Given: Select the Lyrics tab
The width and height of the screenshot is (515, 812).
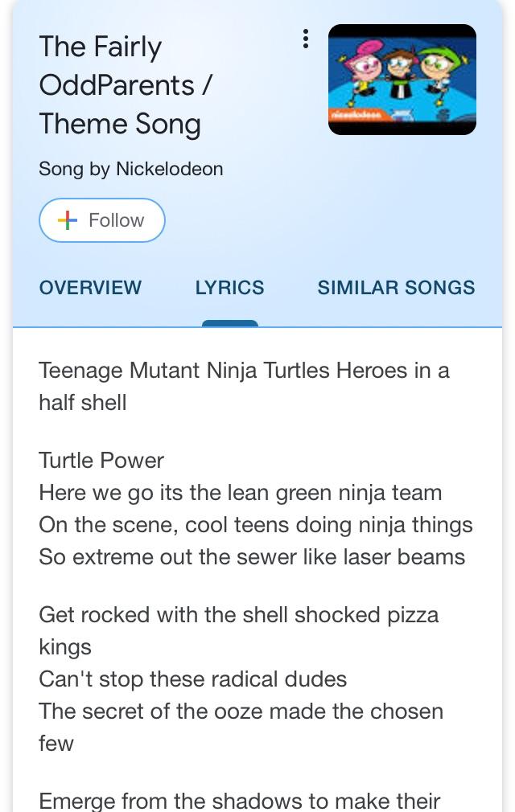Looking at the screenshot, I should tap(229, 288).
